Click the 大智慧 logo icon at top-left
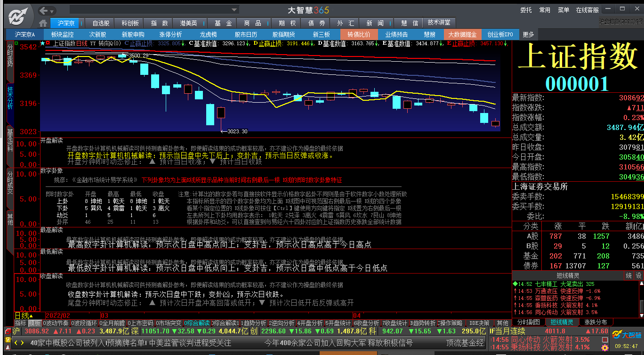 (x=18, y=16)
